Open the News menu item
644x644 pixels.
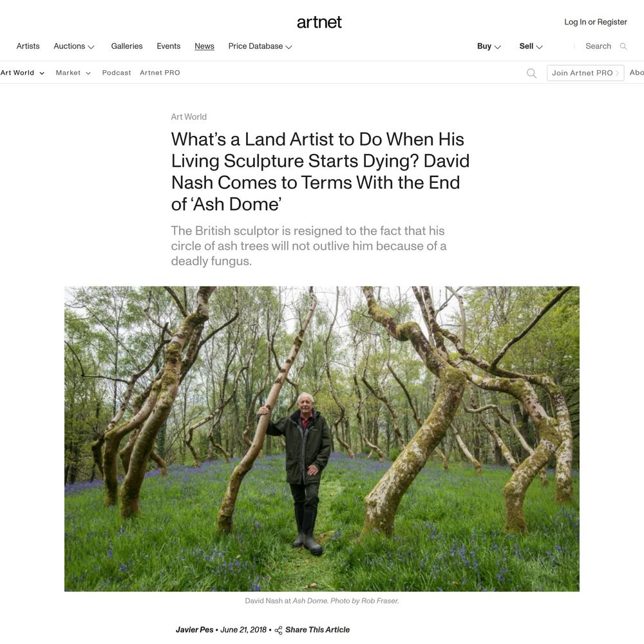pos(204,46)
